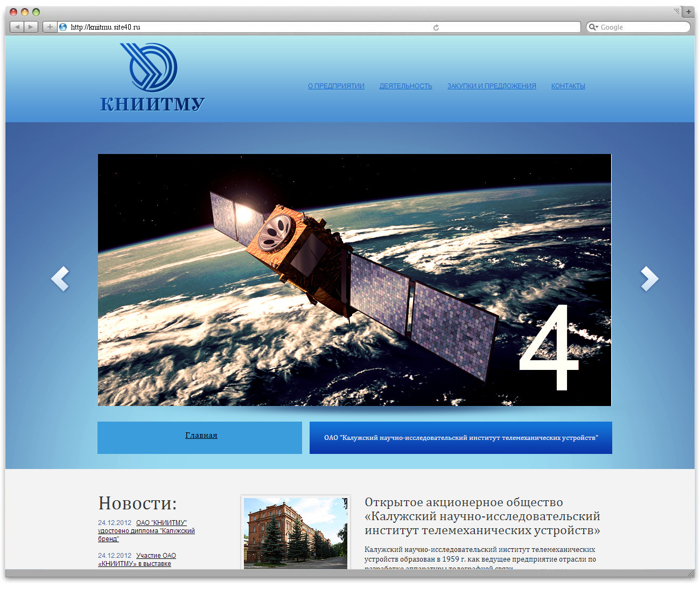
Task: Show next slide with right arrow
Action: 649,279
